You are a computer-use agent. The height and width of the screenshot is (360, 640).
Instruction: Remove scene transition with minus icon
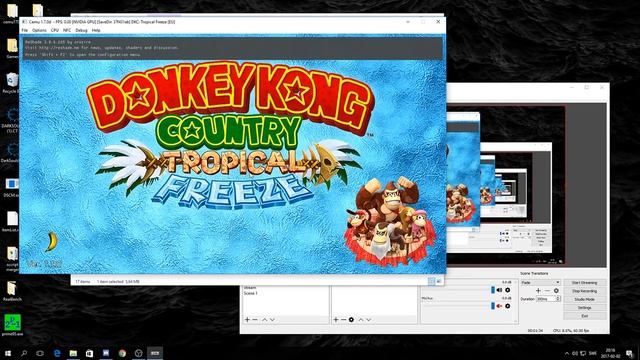pyautogui.click(x=547, y=291)
